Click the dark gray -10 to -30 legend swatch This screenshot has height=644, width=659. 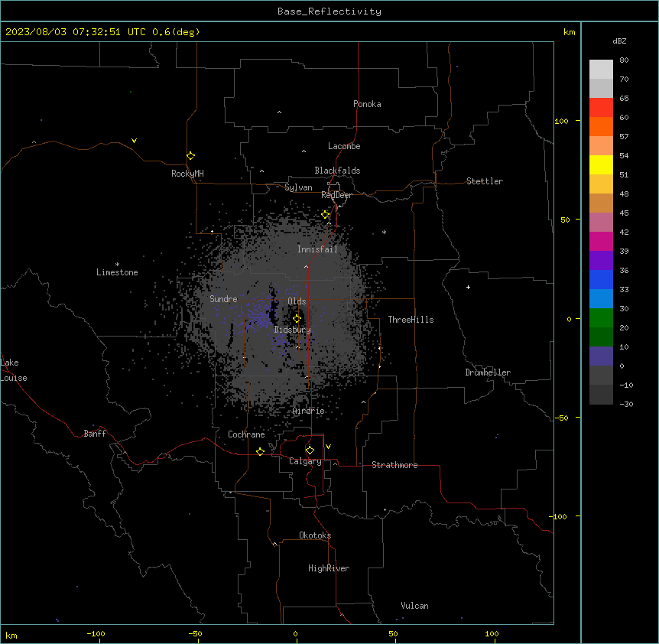click(601, 395)
